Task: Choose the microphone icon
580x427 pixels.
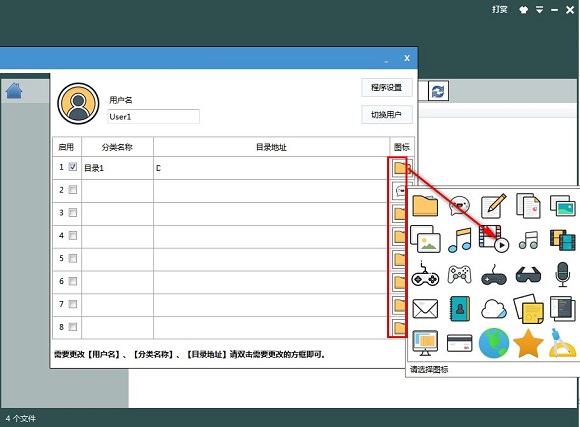Action: click(x=562, y=274)
